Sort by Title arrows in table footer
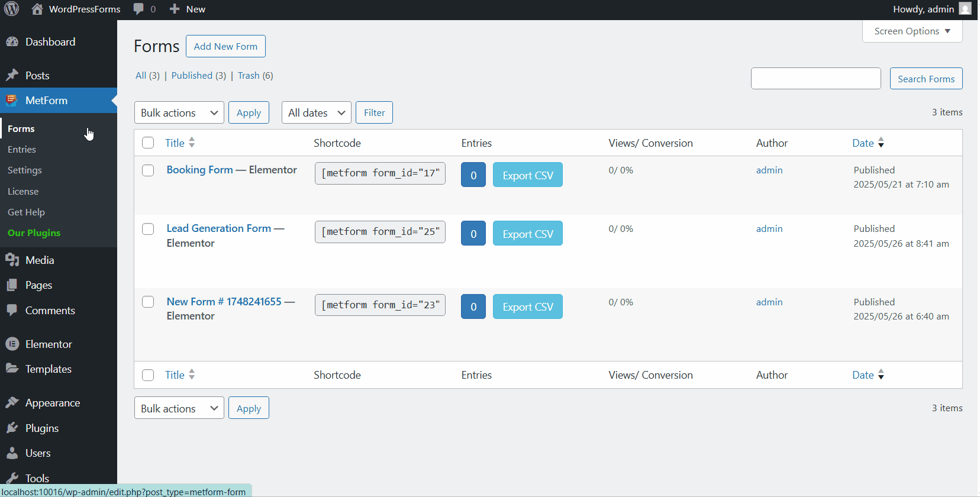This screenshot has width=980, height=497. tap(192, 375)
